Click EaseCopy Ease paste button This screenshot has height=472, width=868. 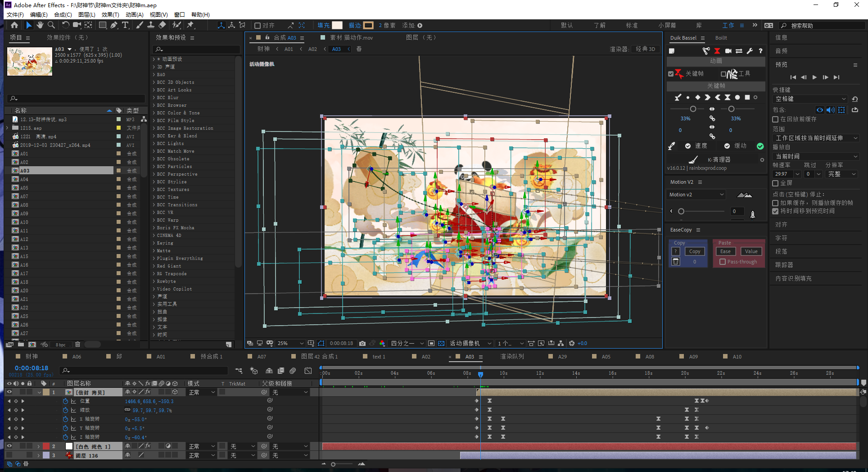pyautogui.click(x=725, y=251)
